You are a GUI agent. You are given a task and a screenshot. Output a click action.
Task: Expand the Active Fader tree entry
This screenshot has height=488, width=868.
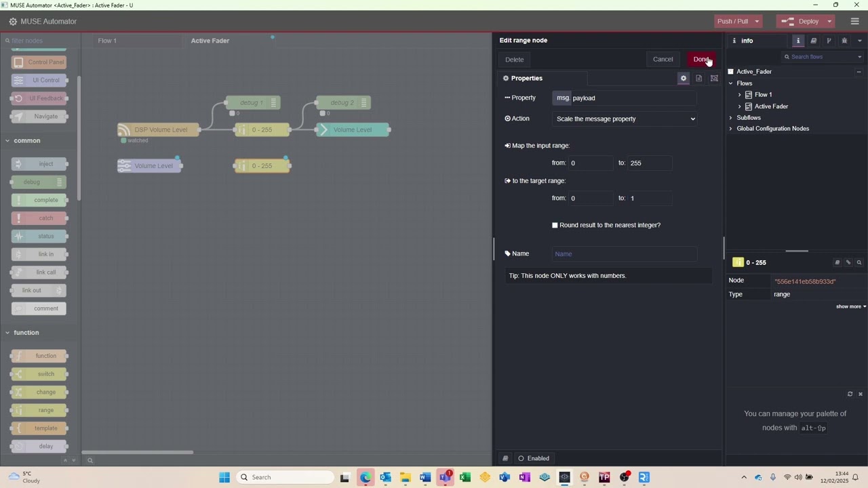point(739,106)
